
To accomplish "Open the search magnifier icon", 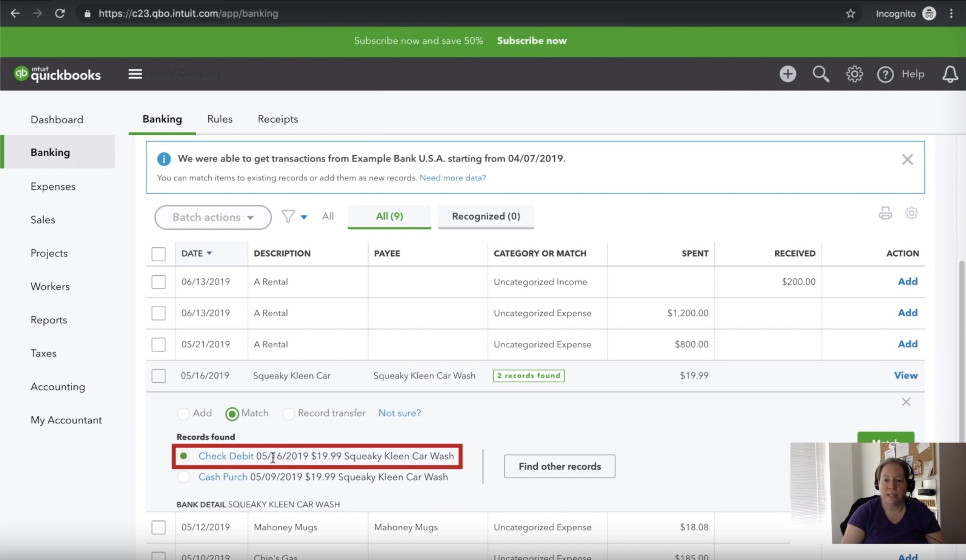I will point(820,74).
